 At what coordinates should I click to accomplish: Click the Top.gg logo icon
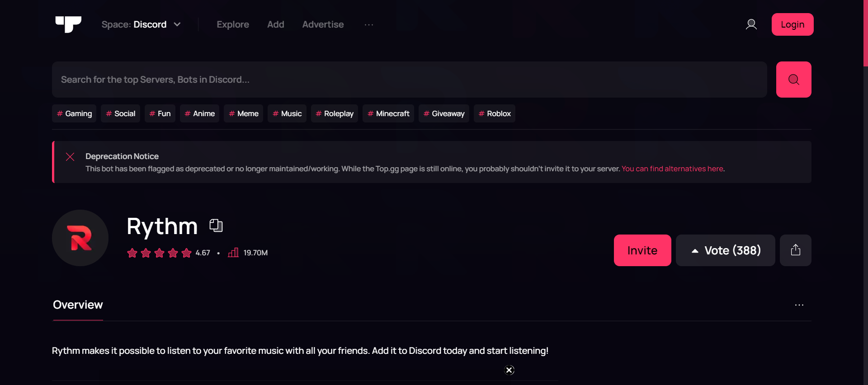click(68, 24)
